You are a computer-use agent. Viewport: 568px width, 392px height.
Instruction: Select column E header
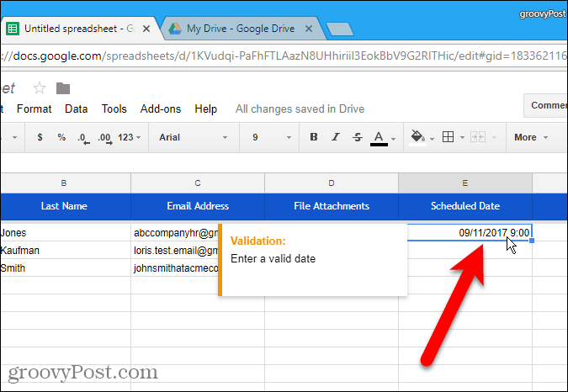(465, 183)
